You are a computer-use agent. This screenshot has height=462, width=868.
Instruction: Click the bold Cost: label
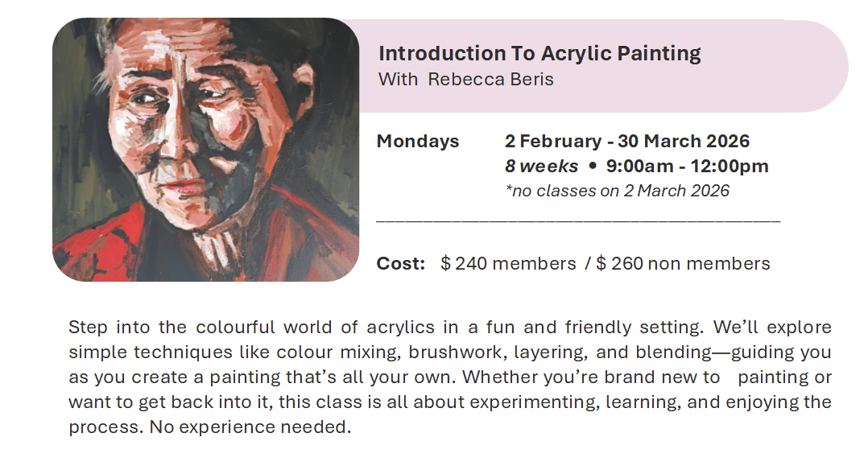pos(401,263)
